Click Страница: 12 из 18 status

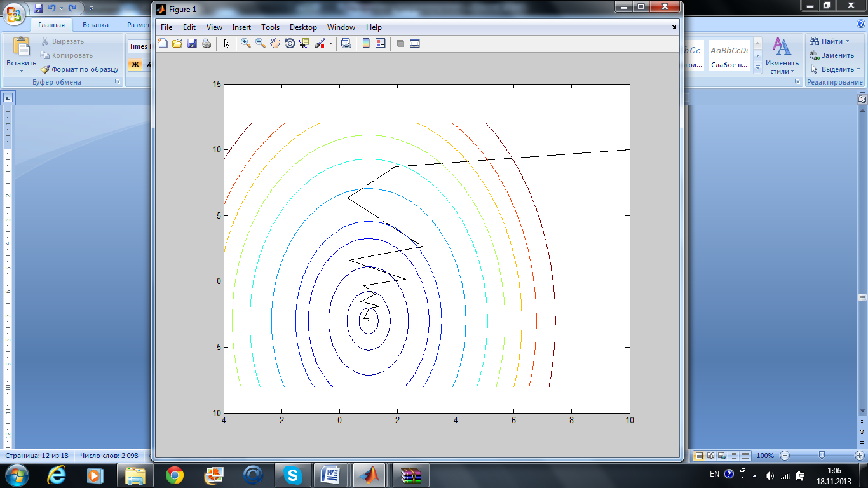click(38, 456)
